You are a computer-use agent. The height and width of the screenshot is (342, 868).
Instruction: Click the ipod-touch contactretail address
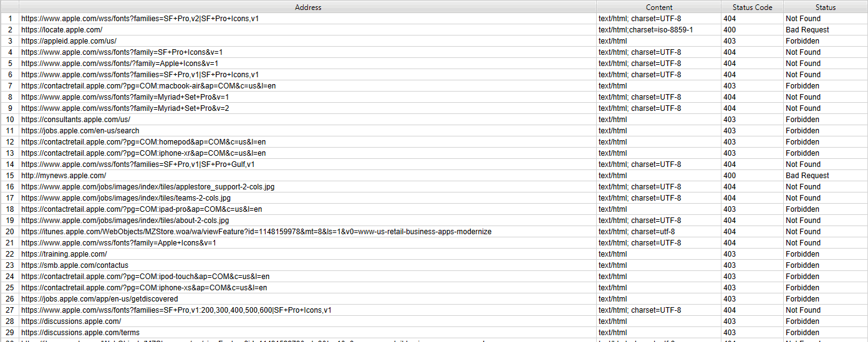145,277
